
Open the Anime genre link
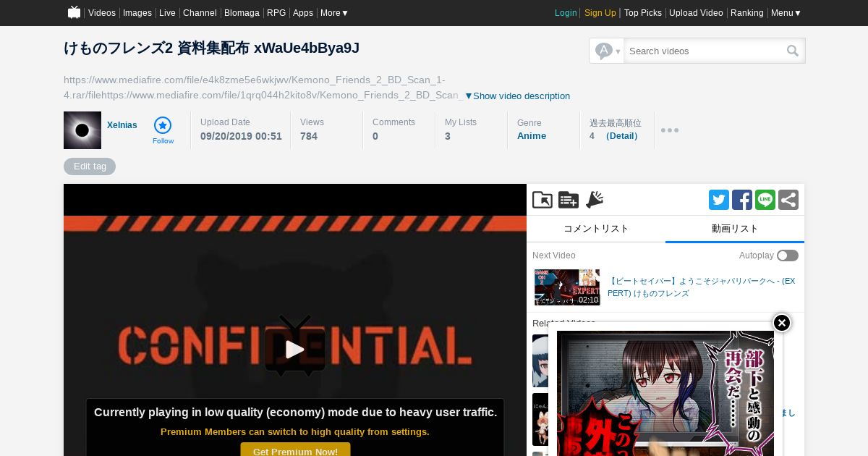point(532,136)
